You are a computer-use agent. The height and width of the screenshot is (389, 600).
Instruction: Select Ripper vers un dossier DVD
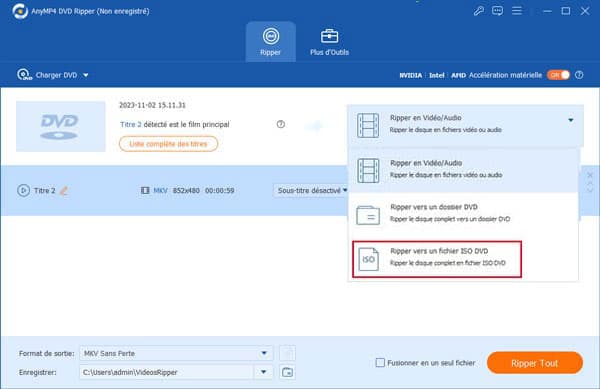click(x=464, y=213)
